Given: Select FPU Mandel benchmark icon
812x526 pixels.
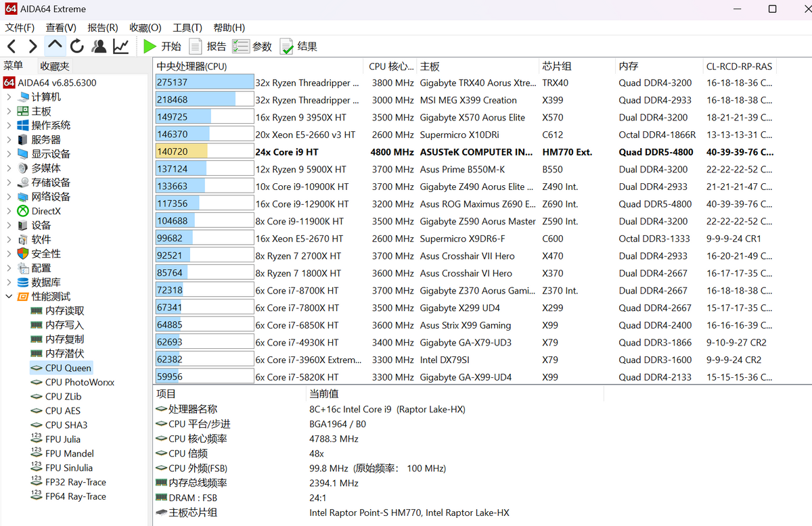Looking at the screenshot, I should pyautogui.click(x=37, y=453).
